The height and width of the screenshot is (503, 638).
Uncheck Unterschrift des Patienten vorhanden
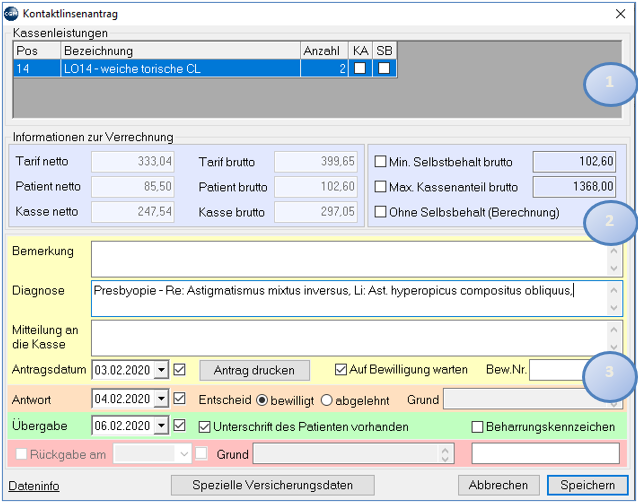(204, 427)
